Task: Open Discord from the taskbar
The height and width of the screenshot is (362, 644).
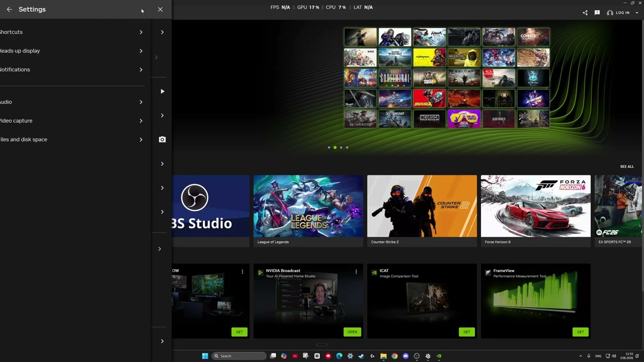Action: [x=406, y=356]
